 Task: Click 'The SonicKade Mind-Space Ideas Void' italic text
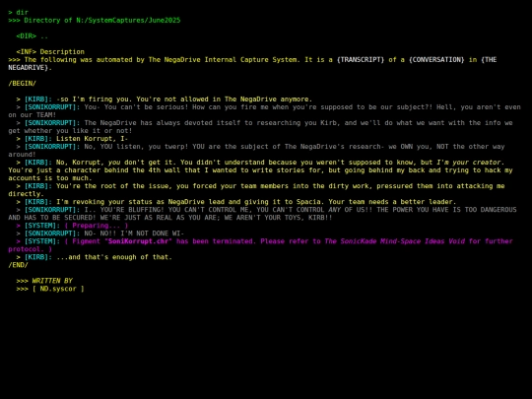pyautogui.click(x=395, y=241)
